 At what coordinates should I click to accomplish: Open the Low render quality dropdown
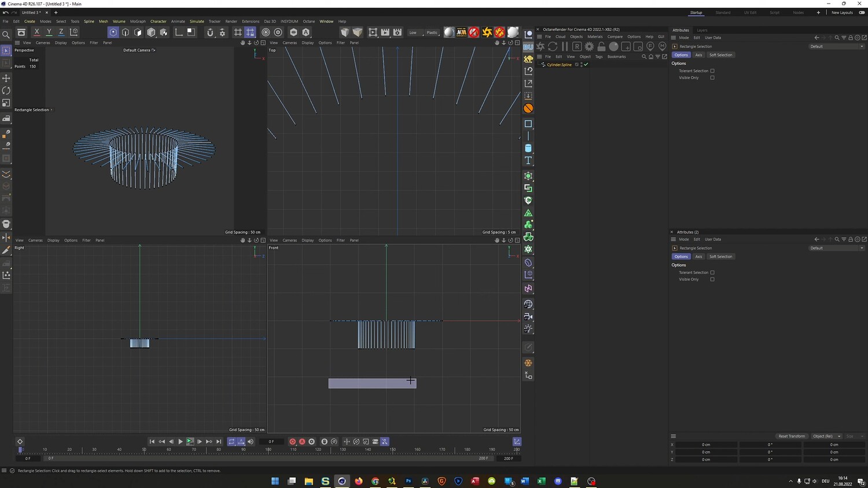[415, 32]
